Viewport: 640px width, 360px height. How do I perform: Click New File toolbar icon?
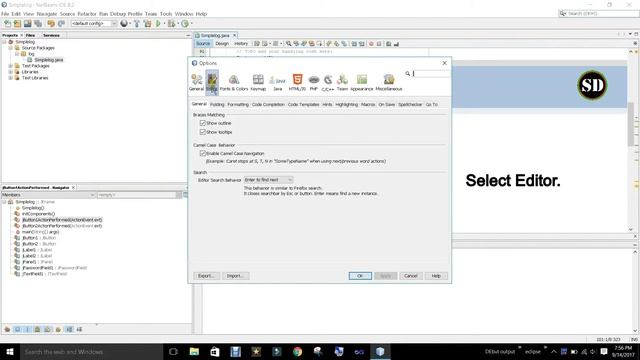pos(7,24)
